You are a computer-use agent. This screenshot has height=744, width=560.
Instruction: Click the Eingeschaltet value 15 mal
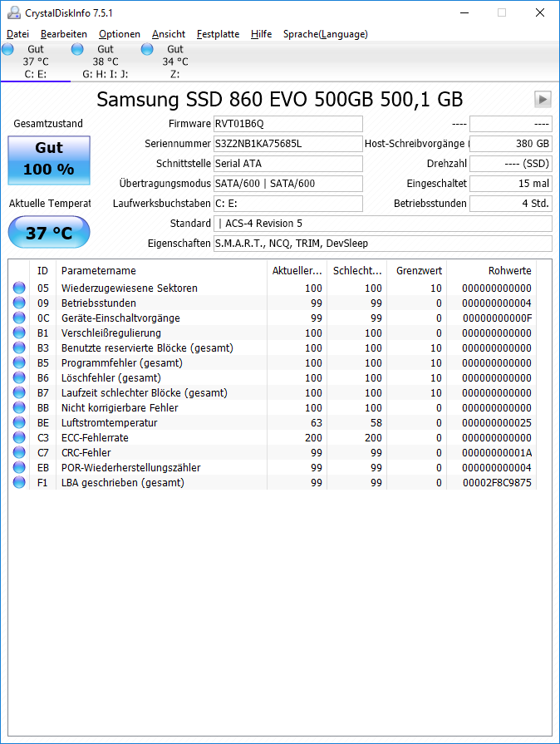(511, 184)
